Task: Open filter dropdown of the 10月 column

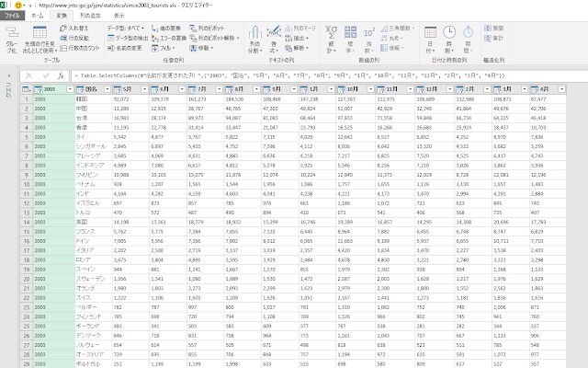Action: pos(370,89)
